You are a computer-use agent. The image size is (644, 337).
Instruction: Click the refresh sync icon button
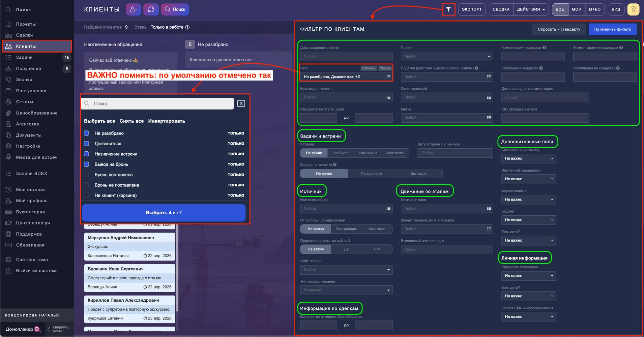(x=151, y=9)
